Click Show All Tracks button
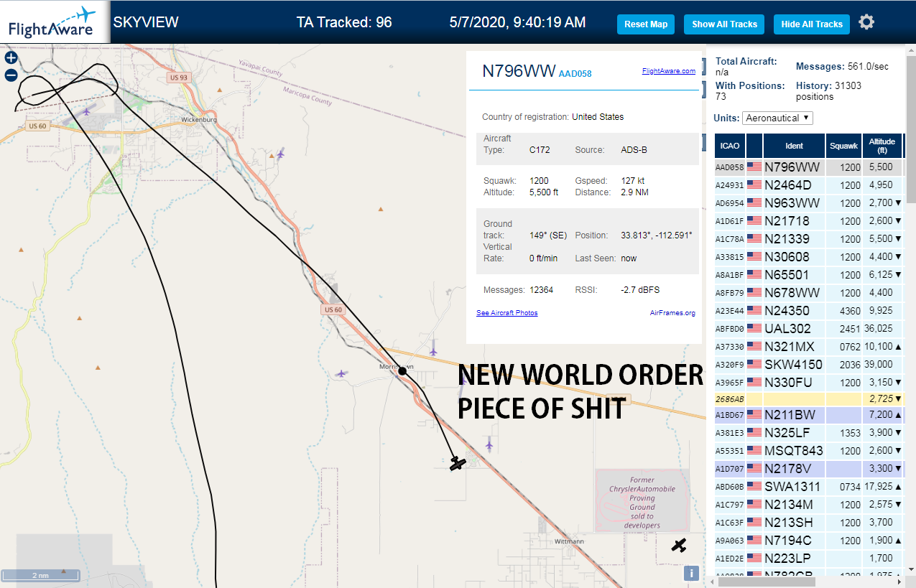916x588 pixels. [724, 24]
